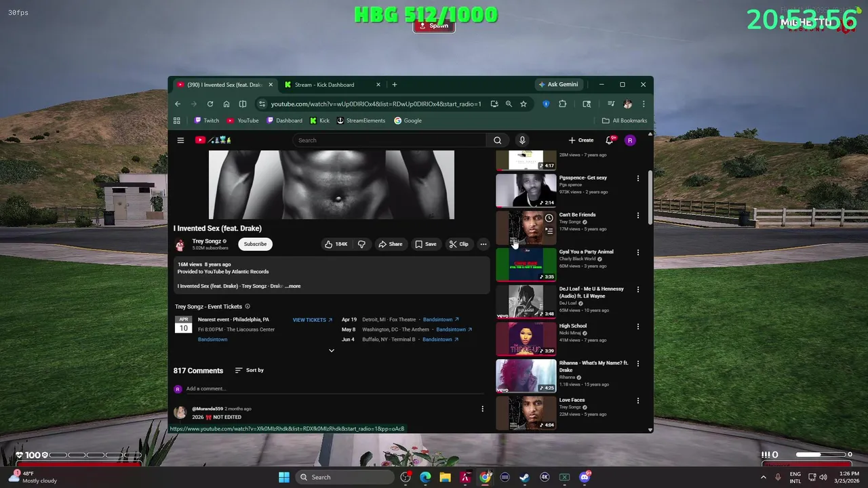The height and width of the screenshot is (488, 868).
Task: Close the Kick Dashboard tab
Action: tap(378, 85)
